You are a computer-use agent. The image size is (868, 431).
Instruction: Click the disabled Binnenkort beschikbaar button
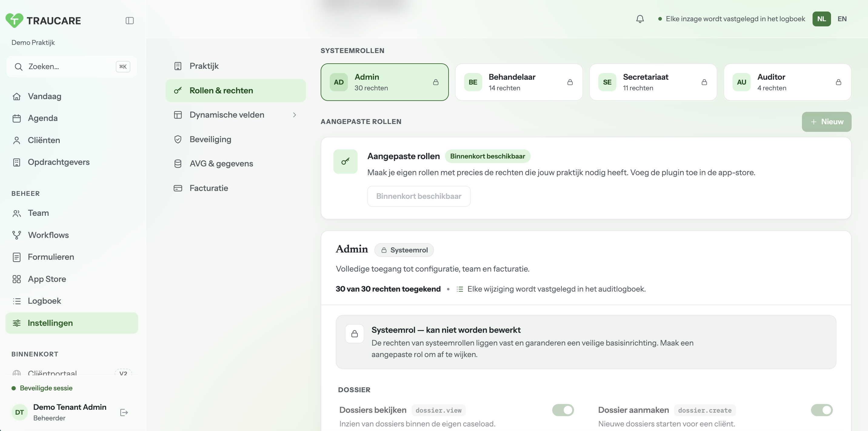point(419,196)
